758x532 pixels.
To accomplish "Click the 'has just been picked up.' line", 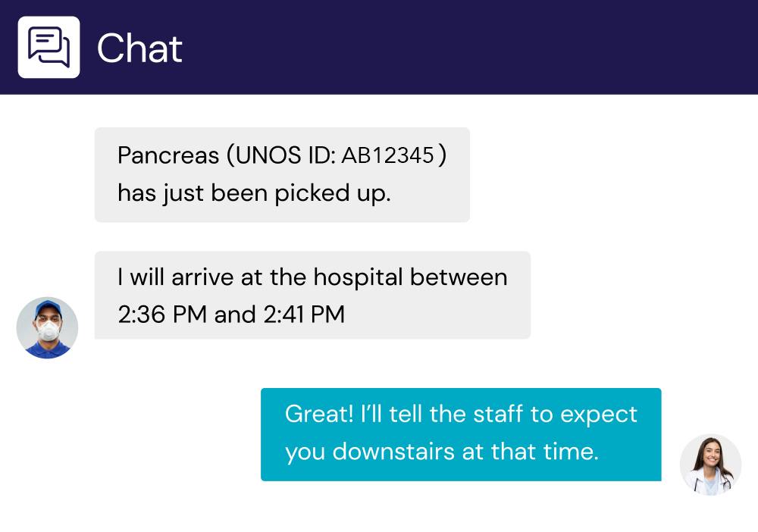I will click(254, 193).
